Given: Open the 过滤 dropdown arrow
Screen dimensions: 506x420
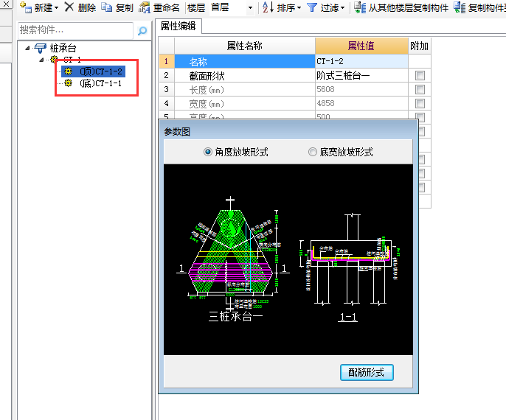Looking at the screenshot, I should (x=342, y=7).
